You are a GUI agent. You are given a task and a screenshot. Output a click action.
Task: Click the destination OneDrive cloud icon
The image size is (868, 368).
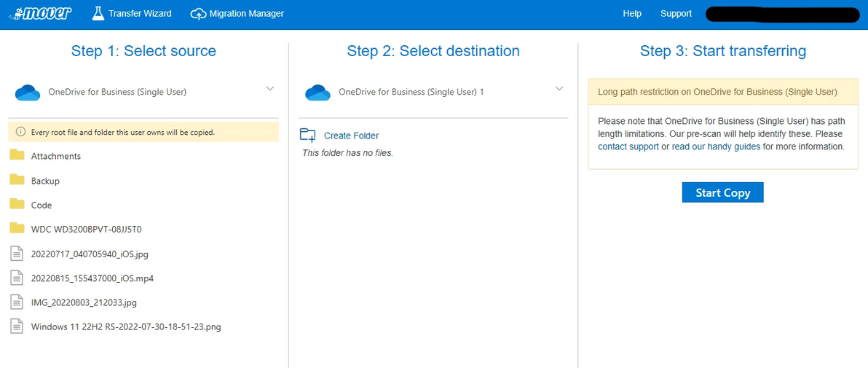pos(317,93)
